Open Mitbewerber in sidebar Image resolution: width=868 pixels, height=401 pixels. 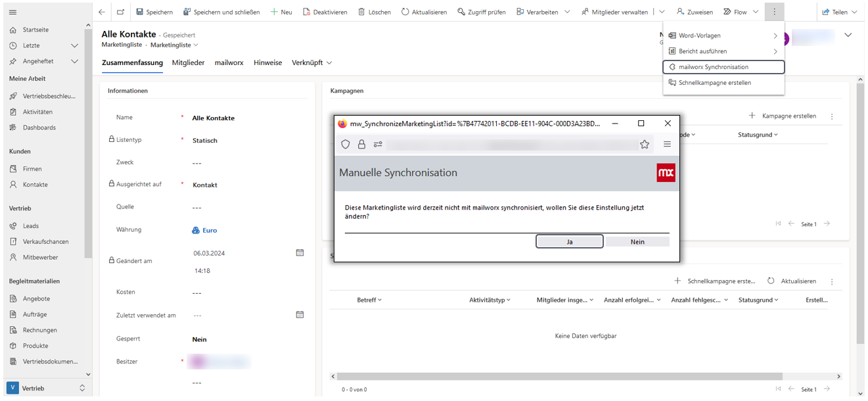pos(40,257)
